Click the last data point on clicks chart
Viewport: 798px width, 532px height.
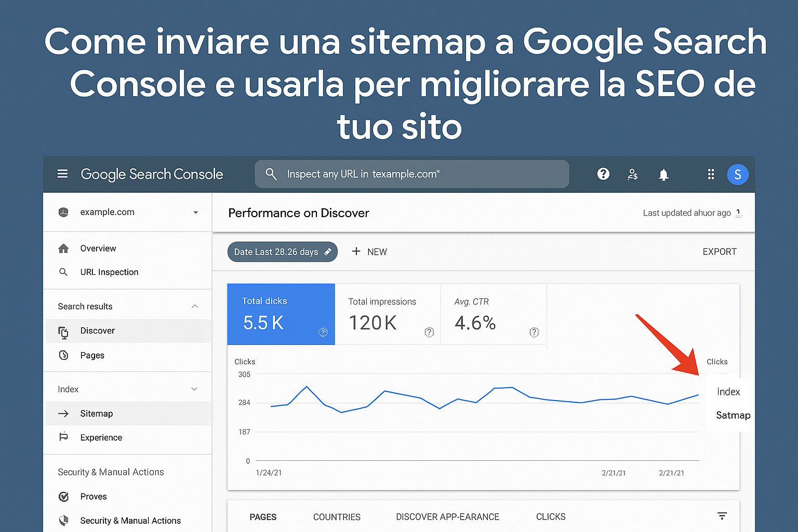pos(698,395)
